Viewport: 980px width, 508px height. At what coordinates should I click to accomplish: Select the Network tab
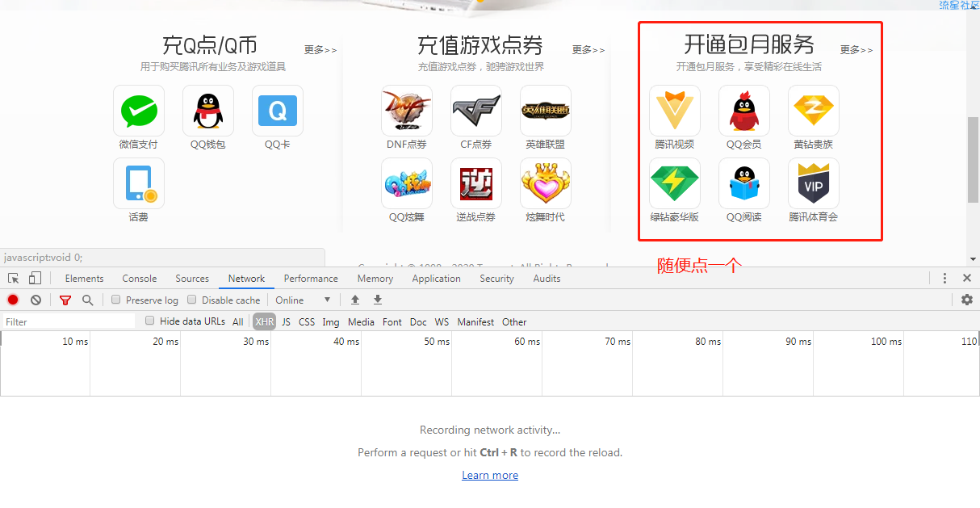click(246, 278)
